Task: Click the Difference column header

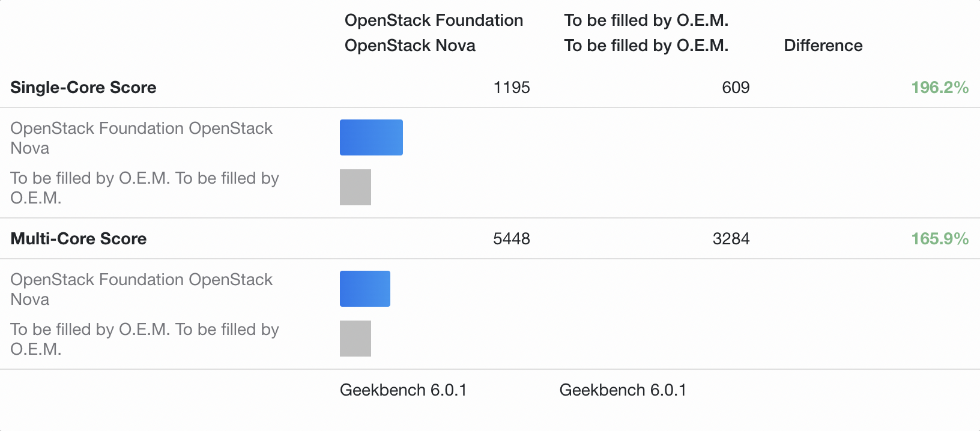Action: pos(823,46)
